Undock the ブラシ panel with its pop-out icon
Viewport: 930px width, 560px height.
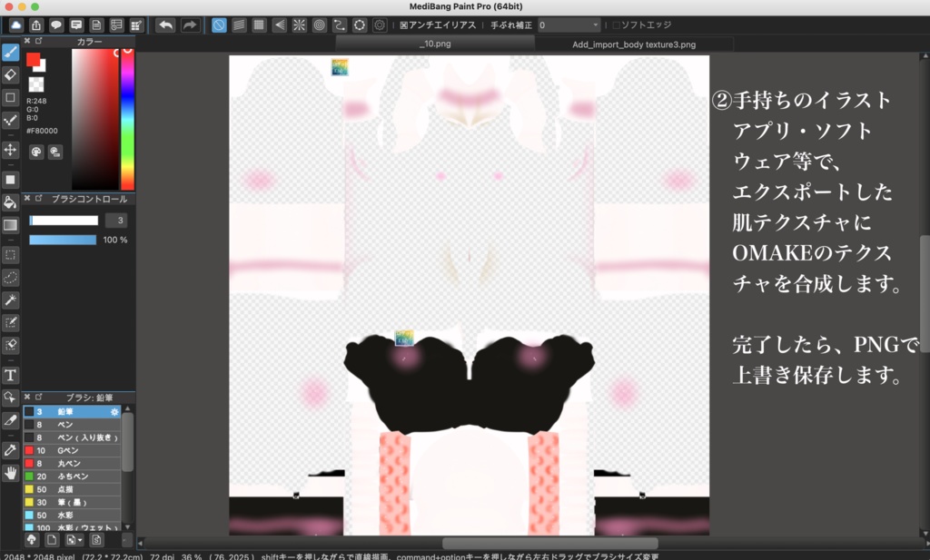[38, 397]
